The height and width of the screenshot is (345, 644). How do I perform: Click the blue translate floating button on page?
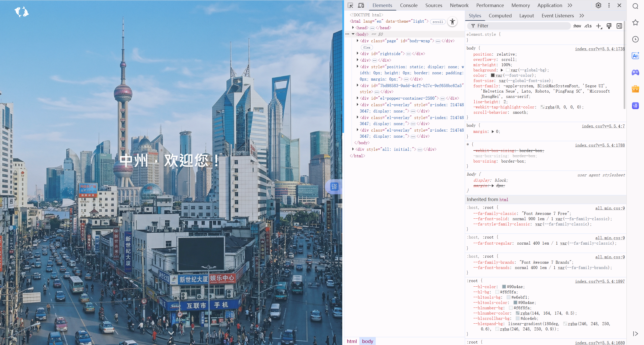click(x=334, y=187)
